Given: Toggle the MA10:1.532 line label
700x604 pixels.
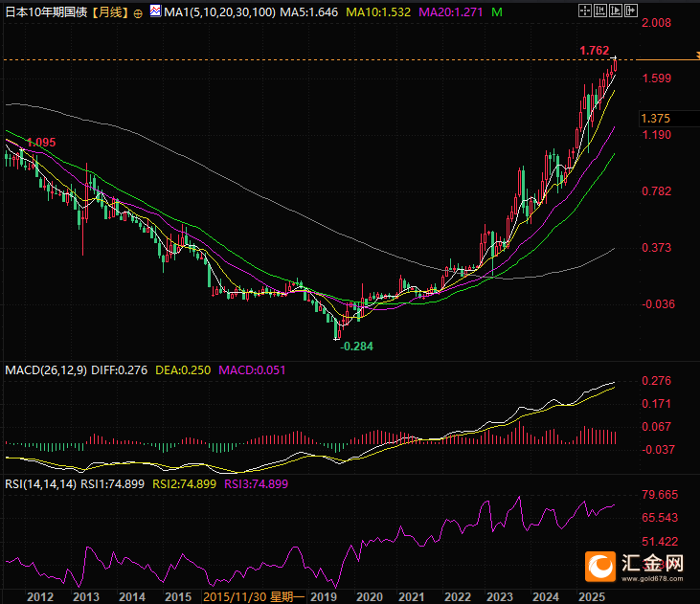Looking at the screenshot, I should (x=377, y=12).
